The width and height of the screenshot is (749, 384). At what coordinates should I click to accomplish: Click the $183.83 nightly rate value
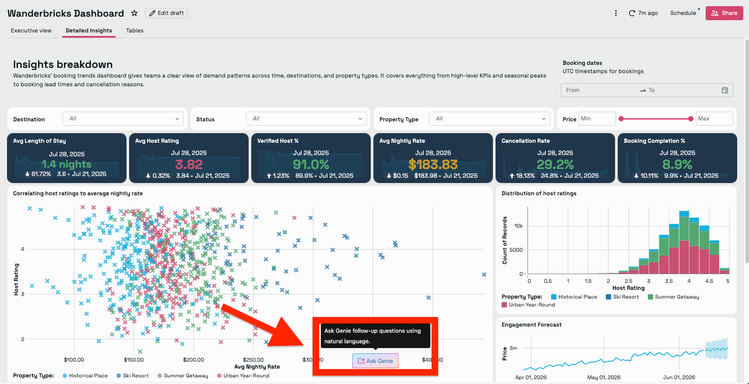(x=433, y=165)
